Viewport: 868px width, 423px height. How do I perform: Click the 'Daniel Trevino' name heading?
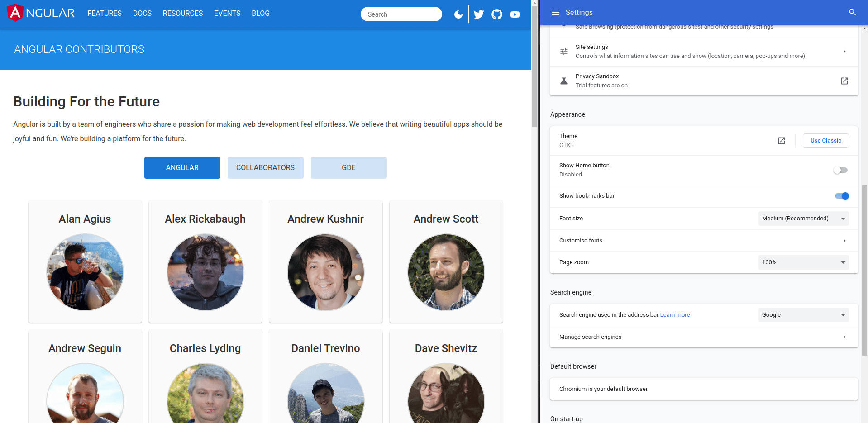326,348
